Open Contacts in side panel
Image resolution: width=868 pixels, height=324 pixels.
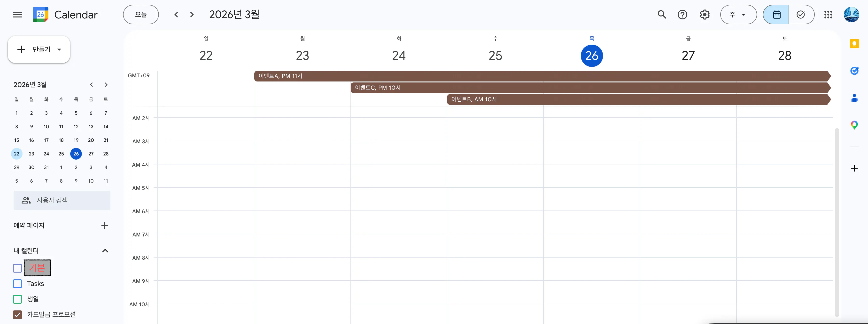[x=854, y=98]
